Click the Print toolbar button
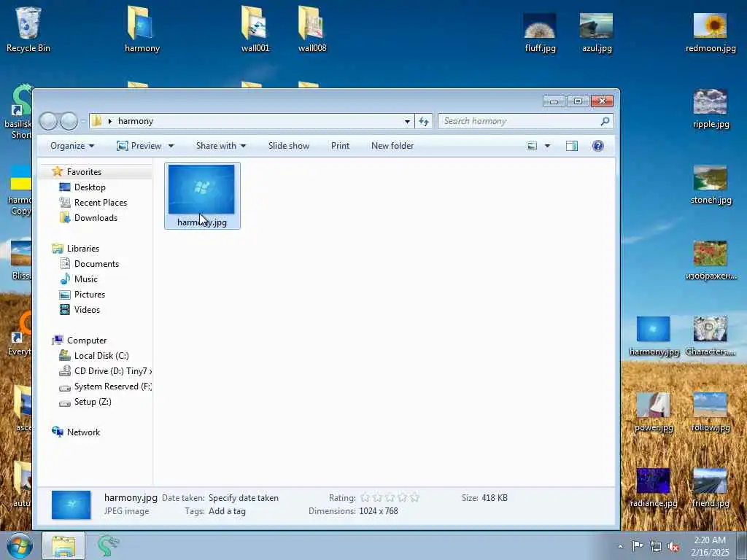The width and height of the screenshot is (747, 560). (x=340, y=146)
